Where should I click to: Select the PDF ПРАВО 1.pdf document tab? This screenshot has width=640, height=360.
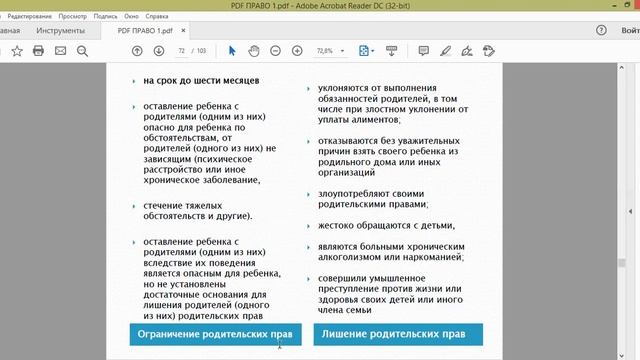pyautogui.click(x=145, y=31)
